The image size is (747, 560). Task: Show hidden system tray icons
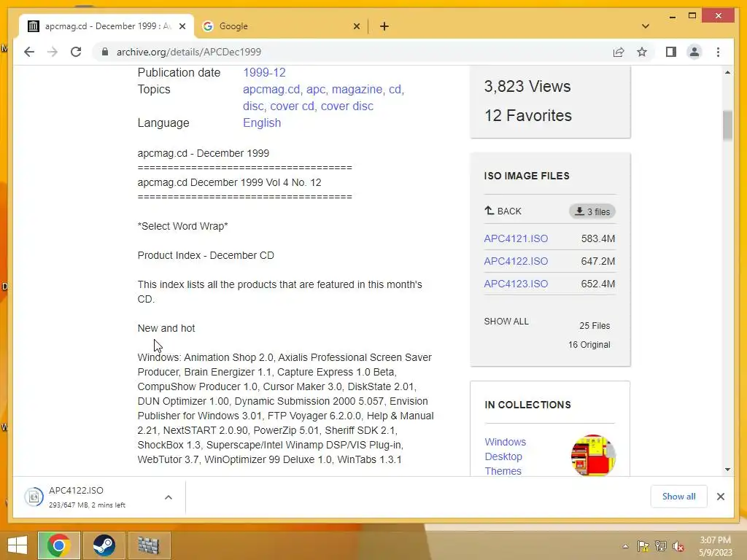pyautogui.click(x=625, y=546)
